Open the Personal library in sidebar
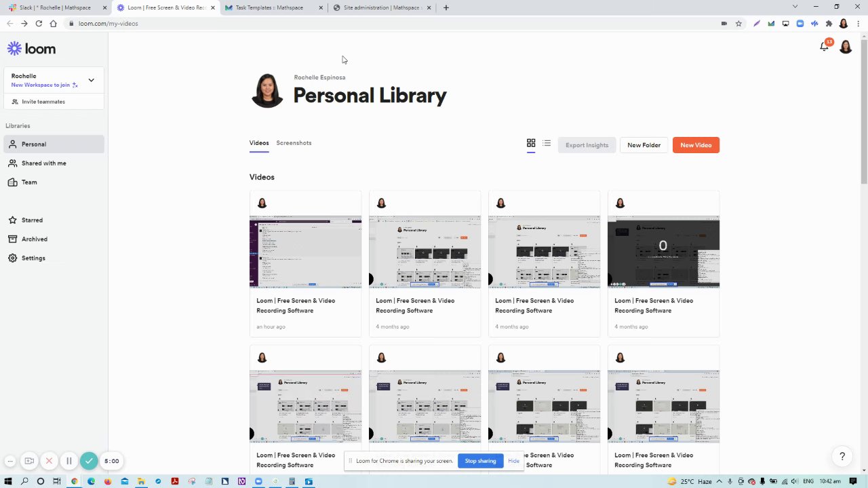 (54, 144)
